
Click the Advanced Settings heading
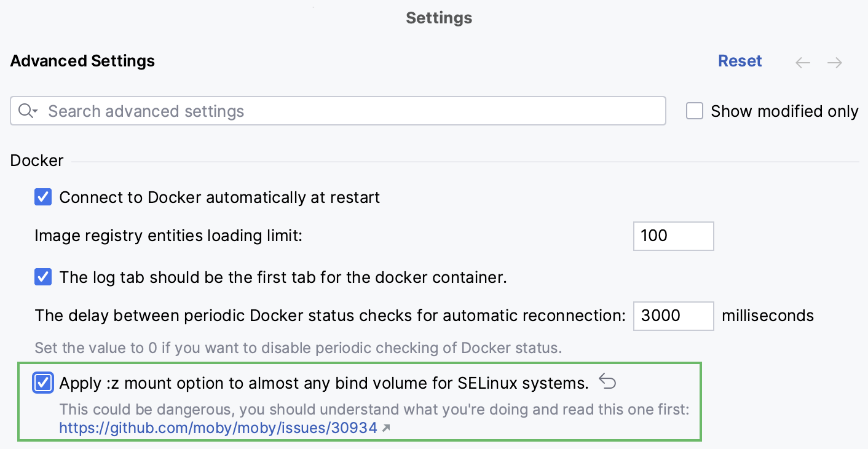82,61
